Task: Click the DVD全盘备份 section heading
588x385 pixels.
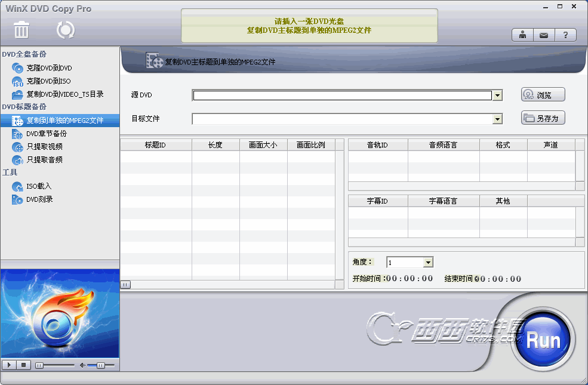Action: [x=24, y=54]
